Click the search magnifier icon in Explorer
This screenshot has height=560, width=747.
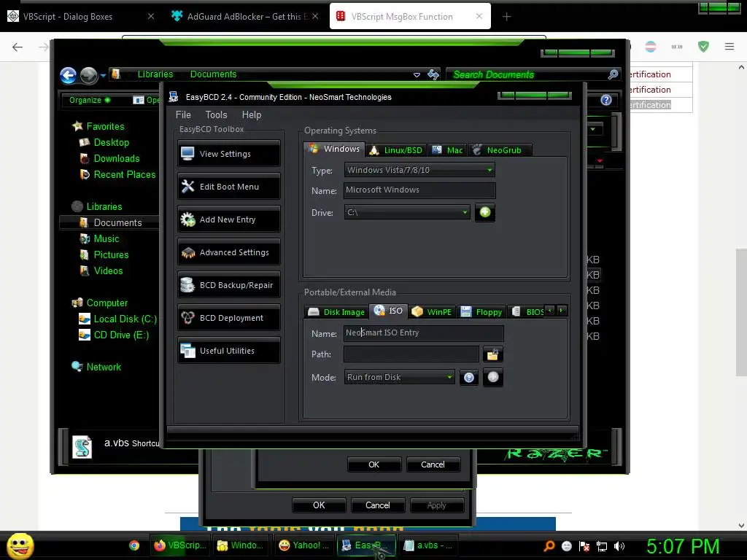[x=613, y=75]
